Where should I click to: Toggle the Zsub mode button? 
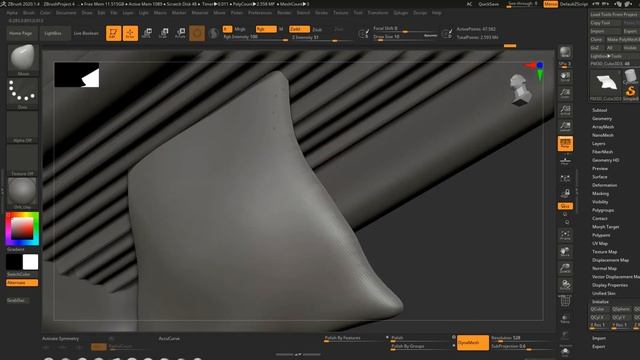tap(317, 30)
